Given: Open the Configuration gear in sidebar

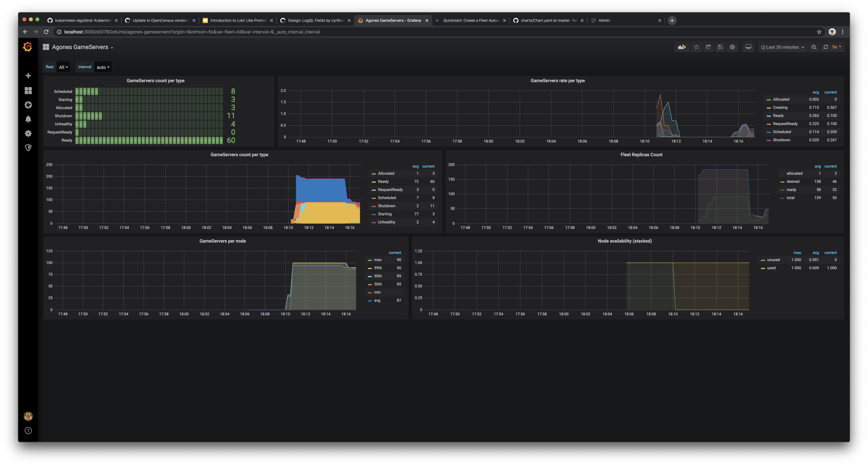Looking at the screenshot, I should pyautogui.click(x=28, y=133).
